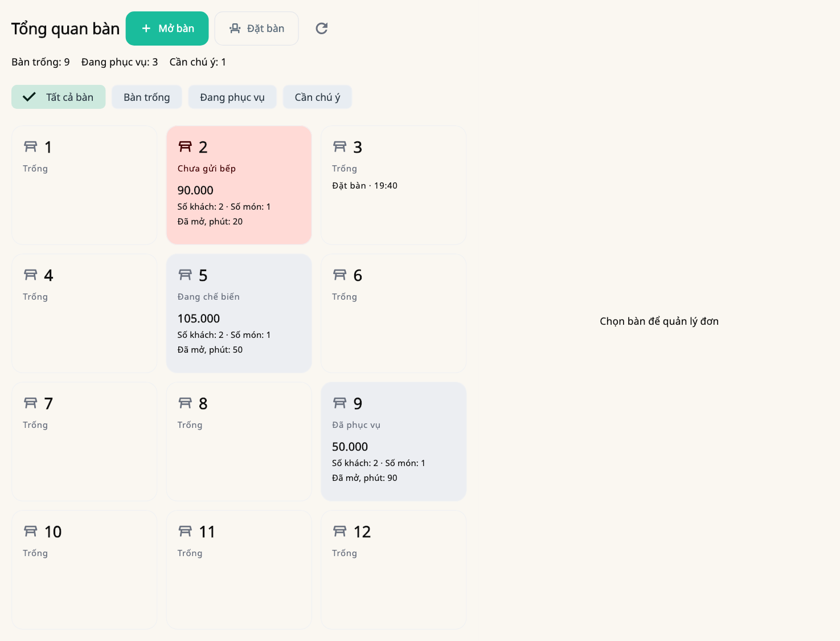Screen dimensions: 840x641
Task: Click the table icon on card 1
Action: [31, 147]
